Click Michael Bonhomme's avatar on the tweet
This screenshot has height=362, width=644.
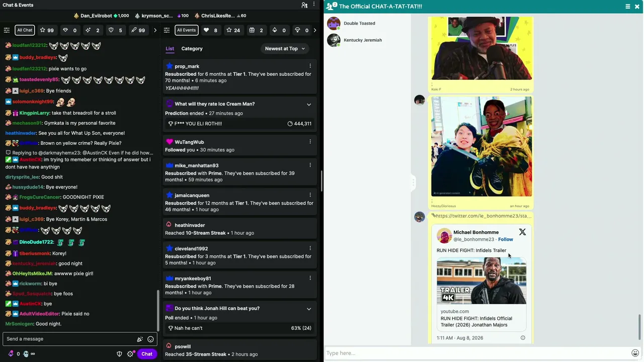(444, 236)
